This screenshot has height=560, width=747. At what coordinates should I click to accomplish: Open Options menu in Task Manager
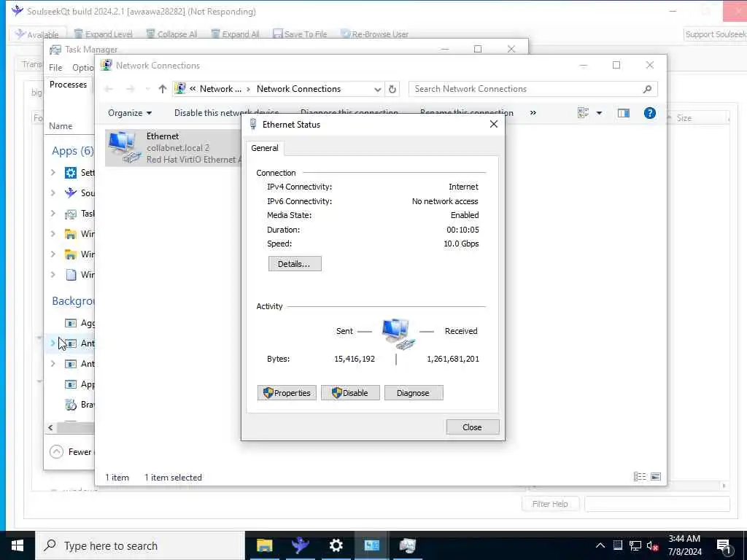tap(82, 68)
